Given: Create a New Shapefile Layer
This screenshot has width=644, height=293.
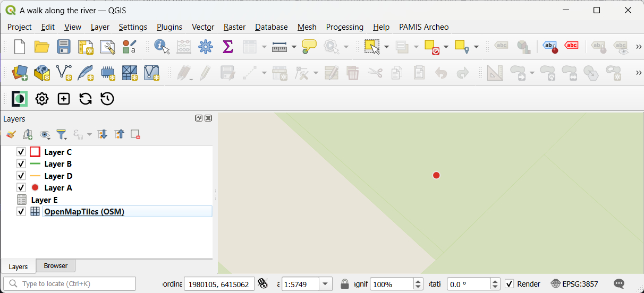Looking at the screenshot, I should [x=64, y=73].
